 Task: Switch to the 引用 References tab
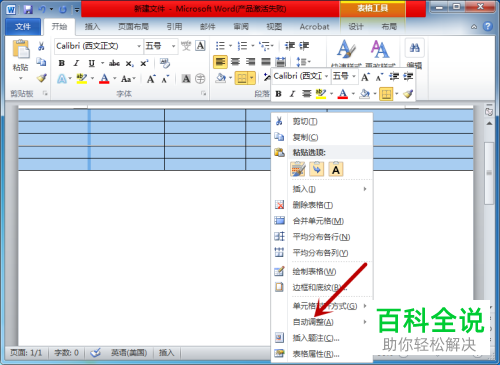coord(174,27)
